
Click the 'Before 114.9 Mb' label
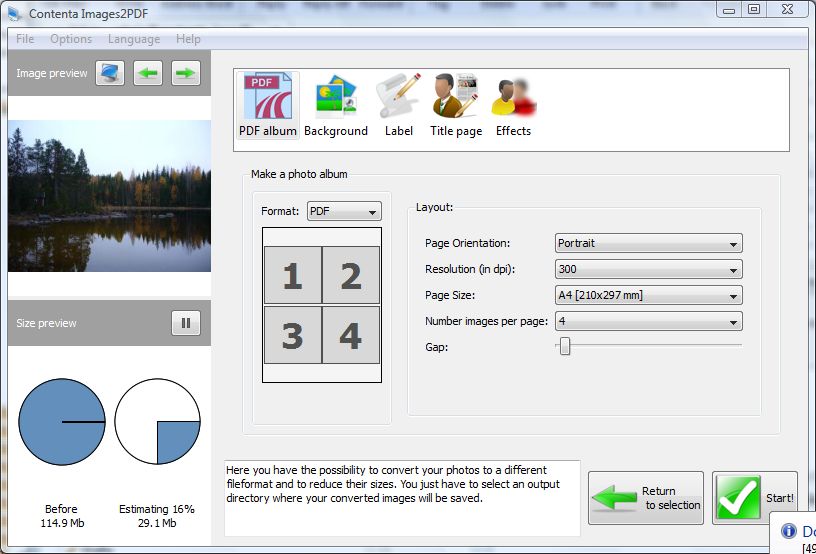click(x=62, y=516)
